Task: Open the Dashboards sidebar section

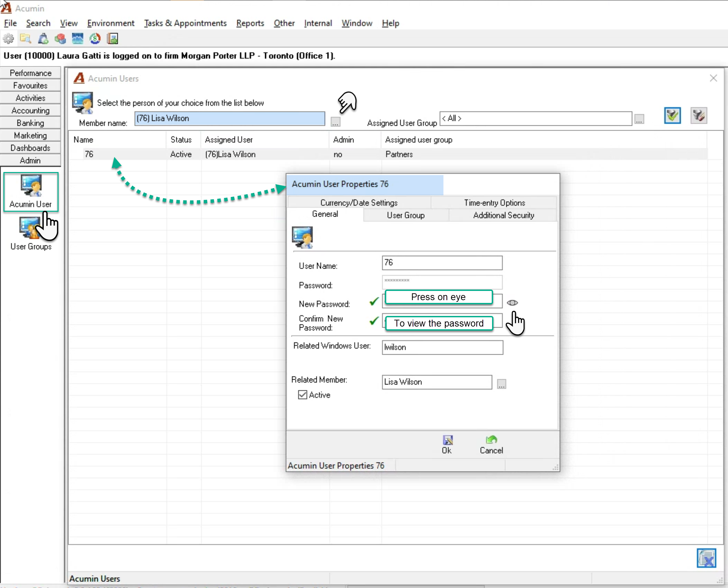Action: coord(30,148)
